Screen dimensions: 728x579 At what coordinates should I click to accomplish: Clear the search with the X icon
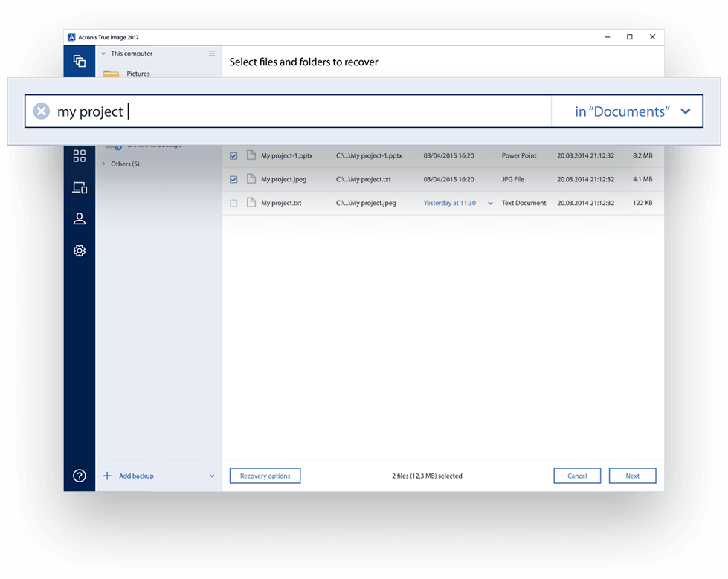pos(42,111)
